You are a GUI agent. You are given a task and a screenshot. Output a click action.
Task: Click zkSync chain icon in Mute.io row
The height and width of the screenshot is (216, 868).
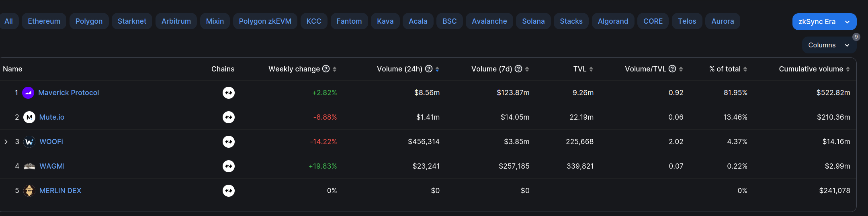coord(229,117)
